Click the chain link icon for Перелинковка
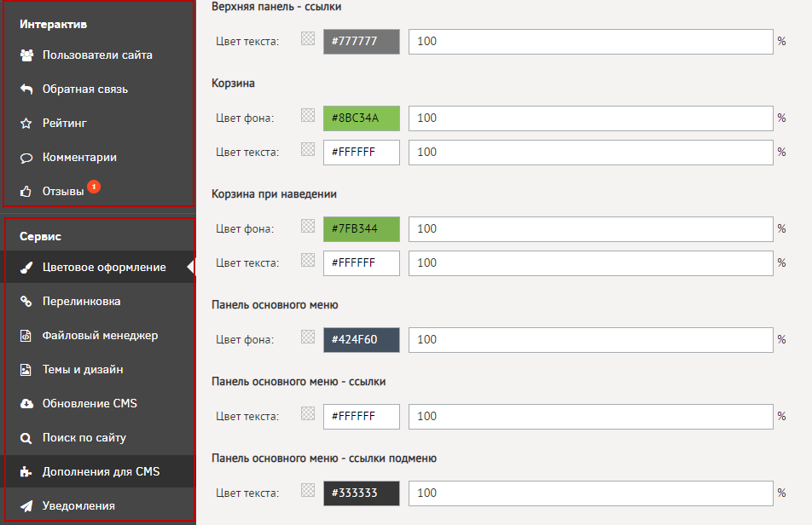Viewport: 812px width, 525px height. tap(26, 302)
